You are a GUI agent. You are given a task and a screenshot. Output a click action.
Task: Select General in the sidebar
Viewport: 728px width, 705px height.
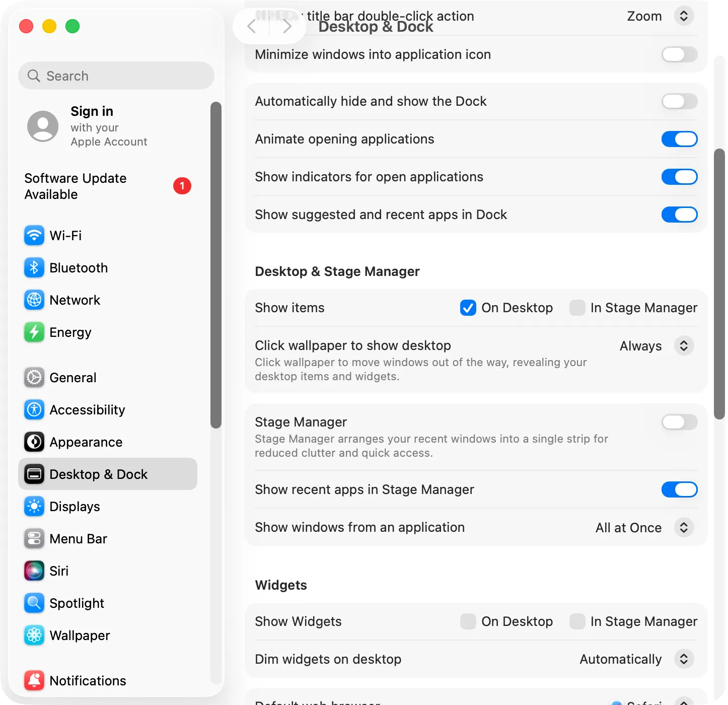[x=107, y=377]
